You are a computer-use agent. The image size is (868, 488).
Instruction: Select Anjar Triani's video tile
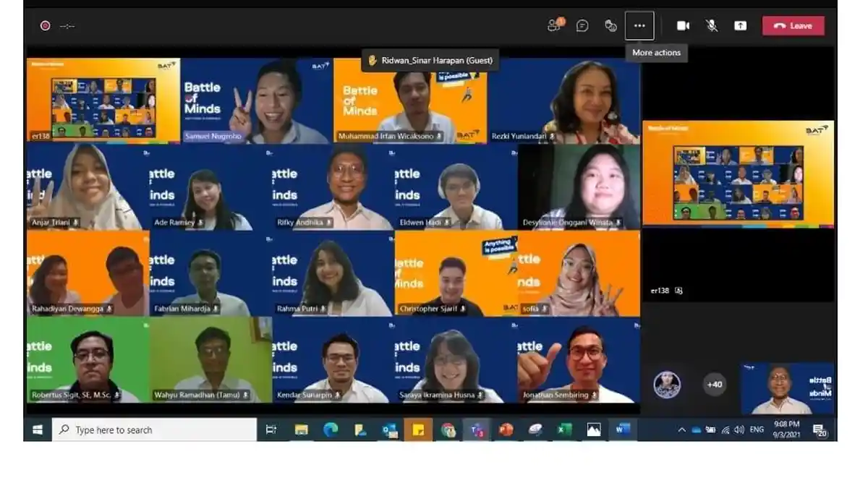point(88,187)
